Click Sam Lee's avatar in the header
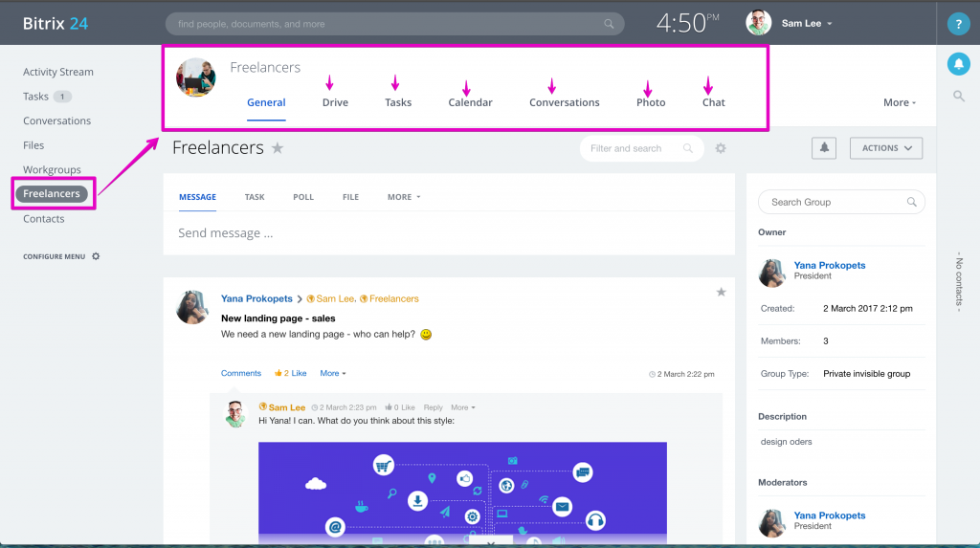 (758, 23)
